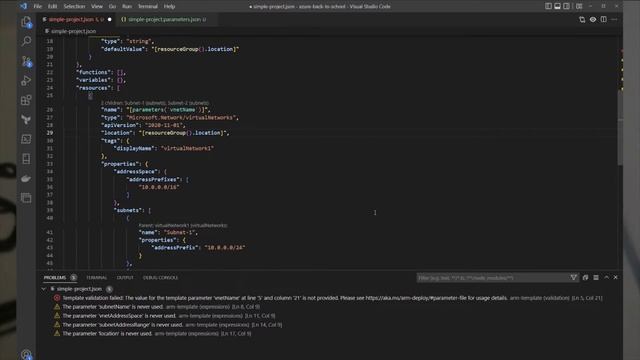This screenshot has height=360, width=640.
Task: Click the "apiVersion" line in the editor
Action: (x=143, y=125)
